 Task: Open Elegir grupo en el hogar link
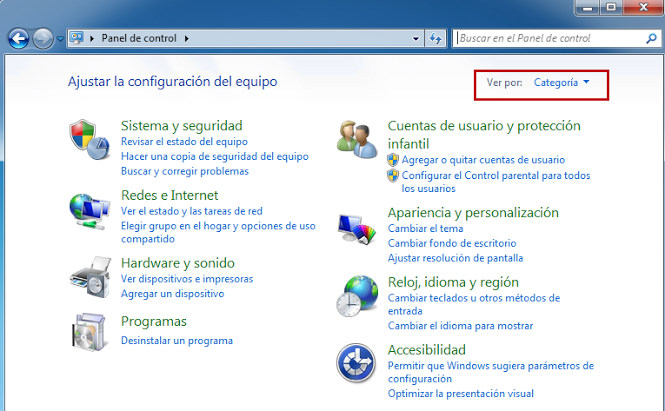(218, 232)
